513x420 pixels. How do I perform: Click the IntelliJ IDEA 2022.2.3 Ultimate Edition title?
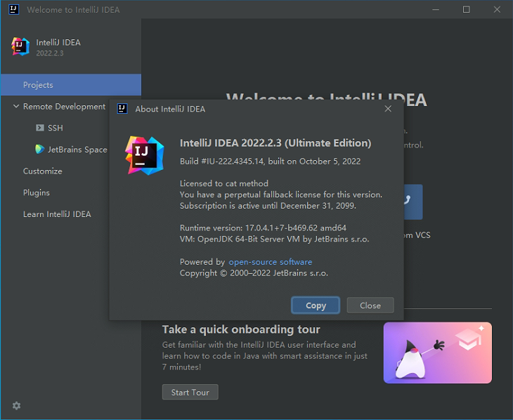coord(275,143)
